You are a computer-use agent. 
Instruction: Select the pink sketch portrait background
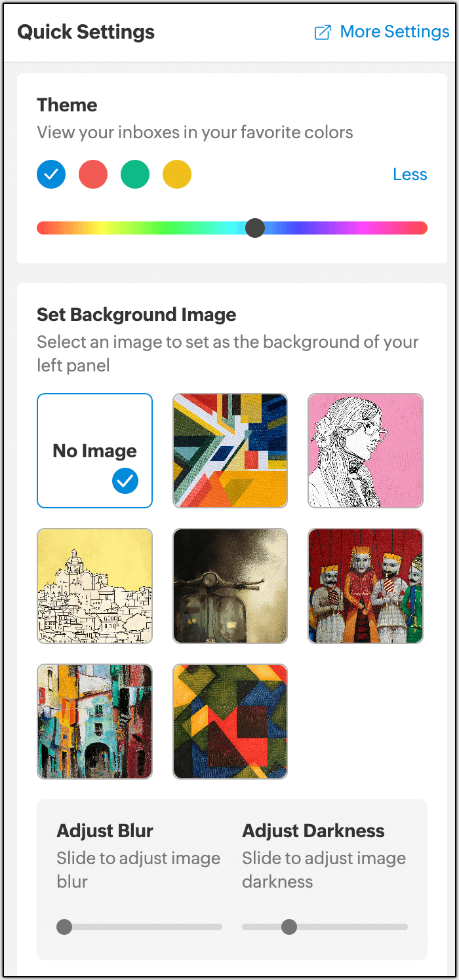click(x=365, y=450)
